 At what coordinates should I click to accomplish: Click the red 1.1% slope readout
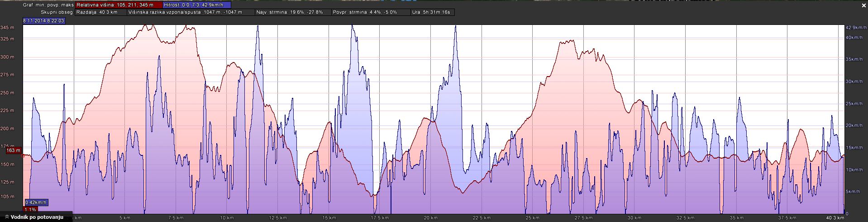point(30,210)
